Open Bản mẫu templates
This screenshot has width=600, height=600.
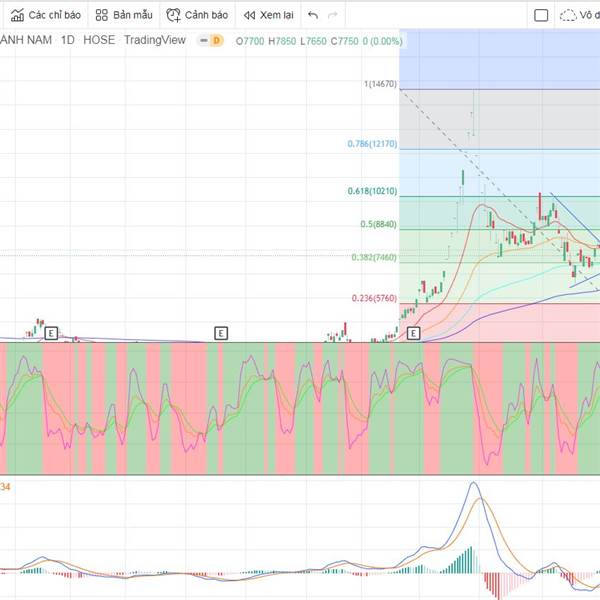pos(124,15)
